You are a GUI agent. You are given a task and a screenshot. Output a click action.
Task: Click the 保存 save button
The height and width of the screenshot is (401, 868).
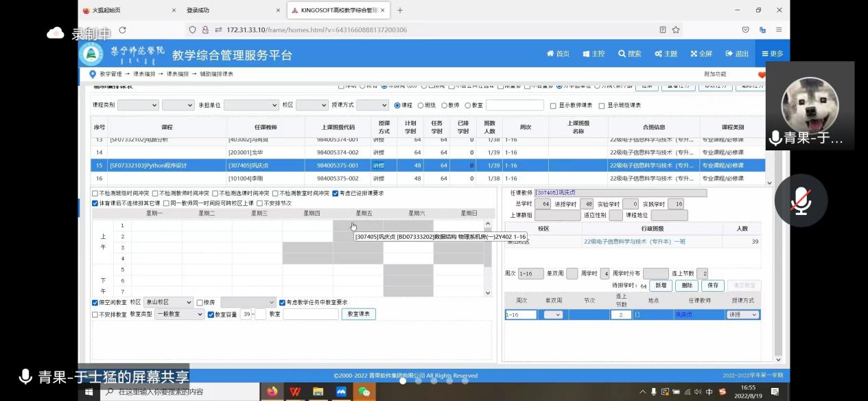tap(712, 286)
